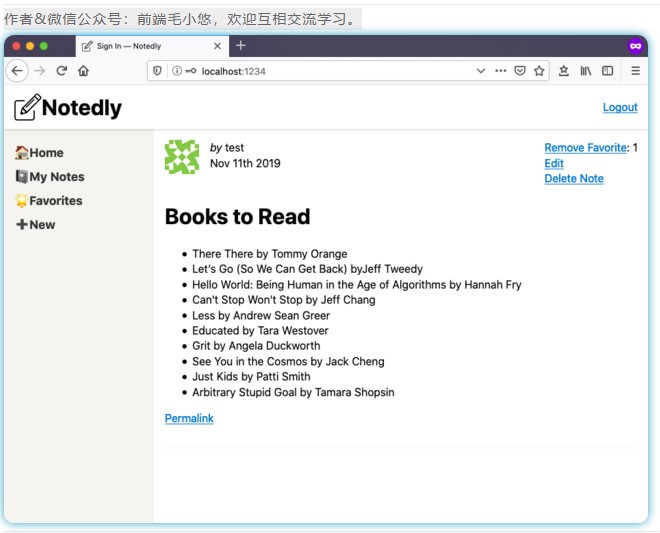The image size is (660, 533).
Task: Click the Notedly title heading
Action: (x=82, y=108)
